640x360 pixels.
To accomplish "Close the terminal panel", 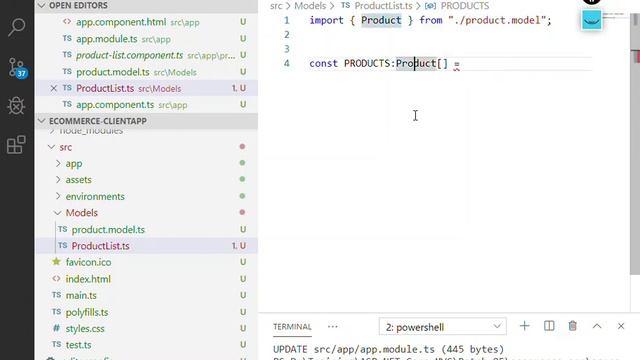I will 621,326.
